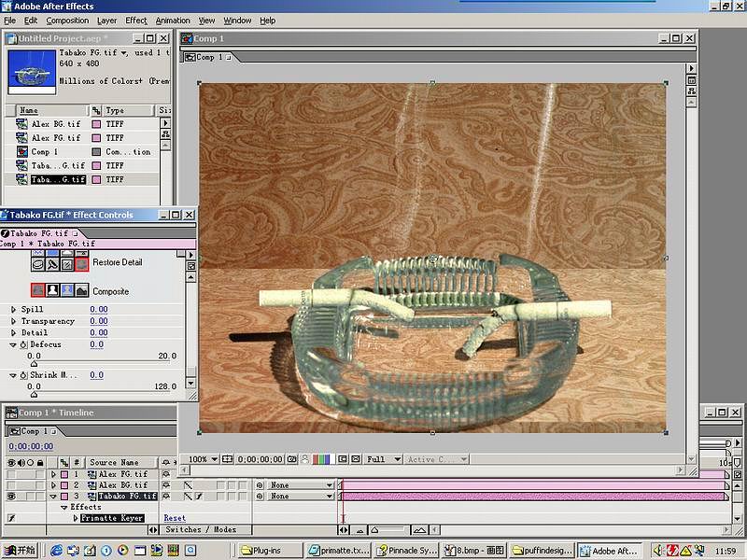Collapse the Shrink Matte parameter

point(13,376)
